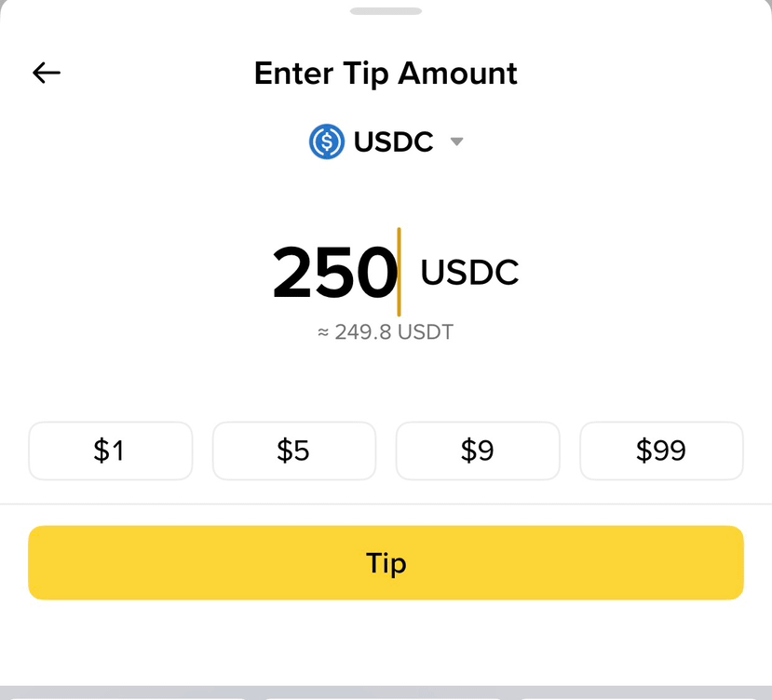The height and width of the screenshot is (700, 772).
Task: Open currency list via gray triangle arrow
Action: click(x=457, y=141)
